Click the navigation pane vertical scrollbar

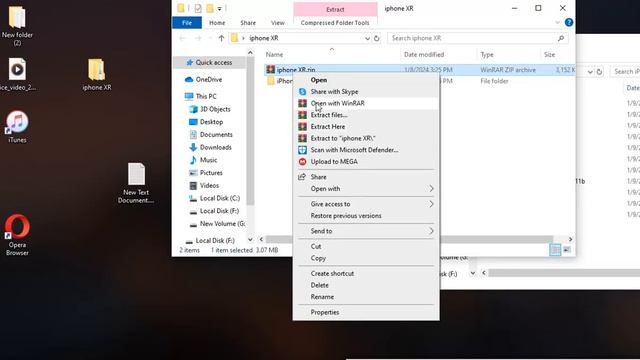pos(250,131)
